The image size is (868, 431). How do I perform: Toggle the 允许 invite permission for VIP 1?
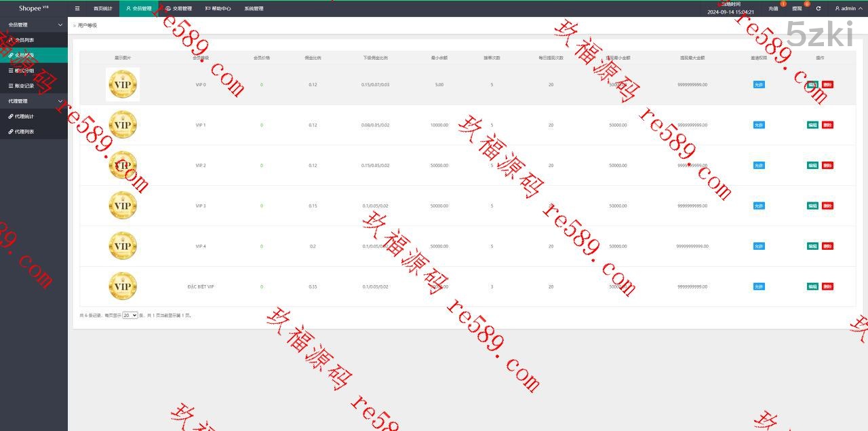(759, 125)
